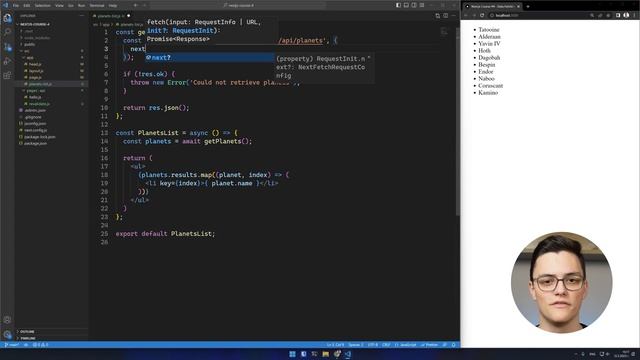Screen dimensions: 640x360
Task: Open the File menu
Action: [16, 6]
